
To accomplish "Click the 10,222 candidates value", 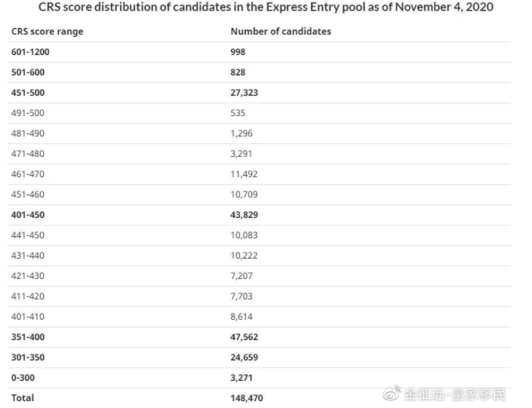I will tap(244, 256).
